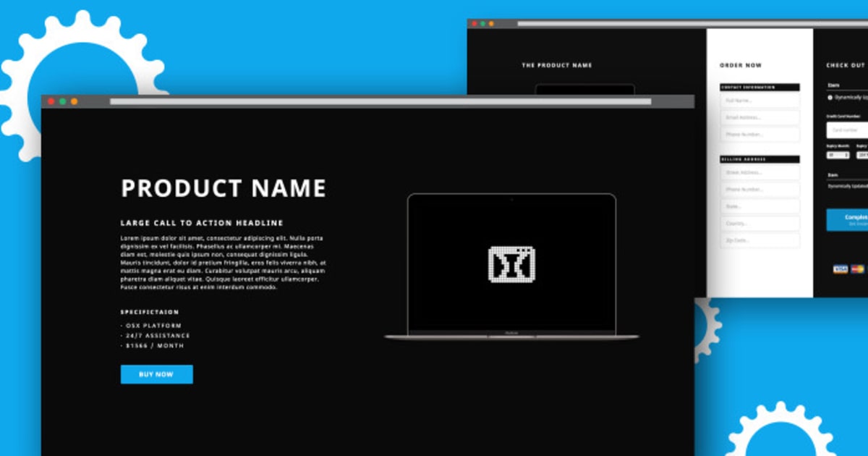The height and width of the screenshot is (456, 868).
Task: Click the Mastercard icon in checkout
Action: 857,269
